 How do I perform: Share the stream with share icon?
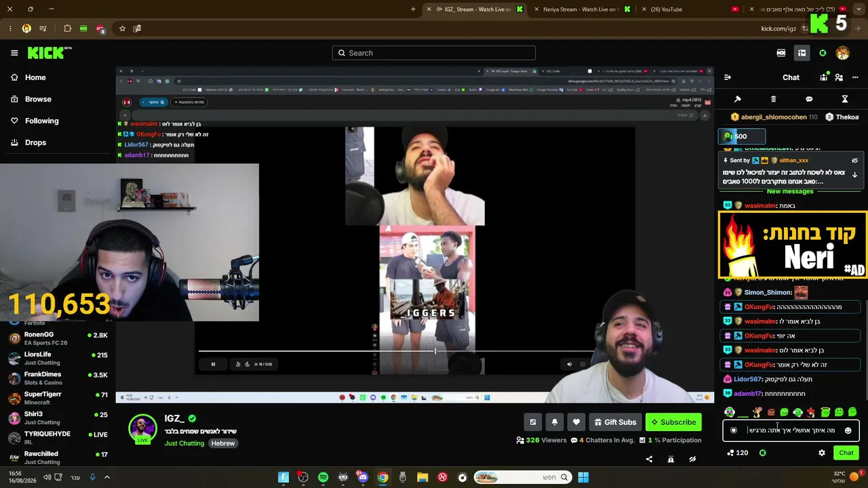pos(649,459)
